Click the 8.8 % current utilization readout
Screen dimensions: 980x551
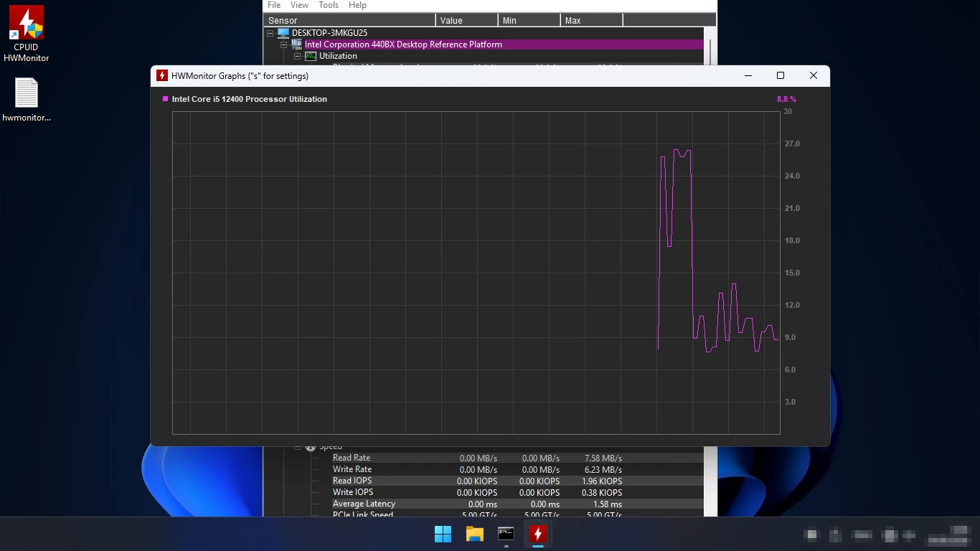click(786, 99)
